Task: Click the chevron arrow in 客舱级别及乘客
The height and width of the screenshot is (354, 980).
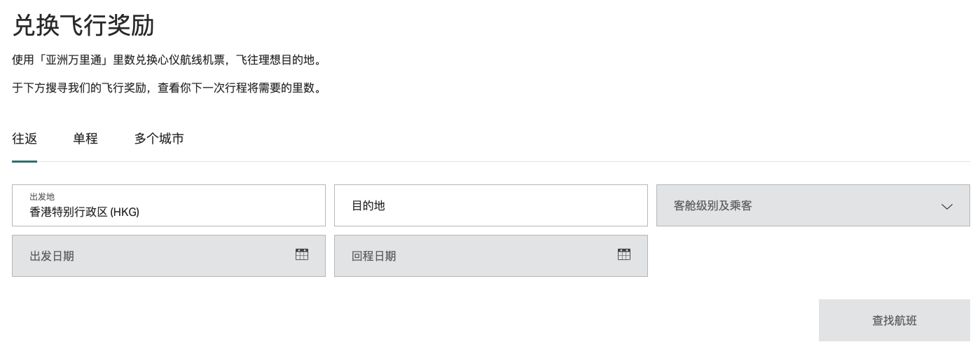Action: pyautogui.click(x=947, y=206)
